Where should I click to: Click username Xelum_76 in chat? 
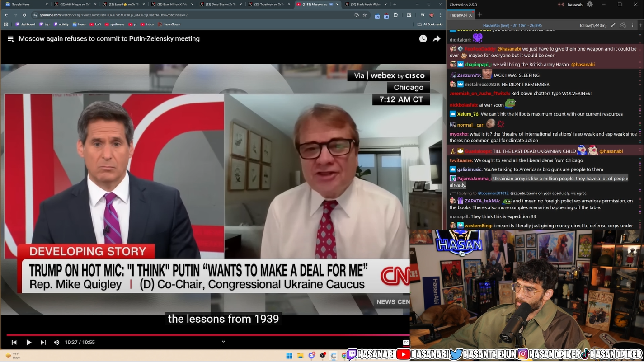468,114
